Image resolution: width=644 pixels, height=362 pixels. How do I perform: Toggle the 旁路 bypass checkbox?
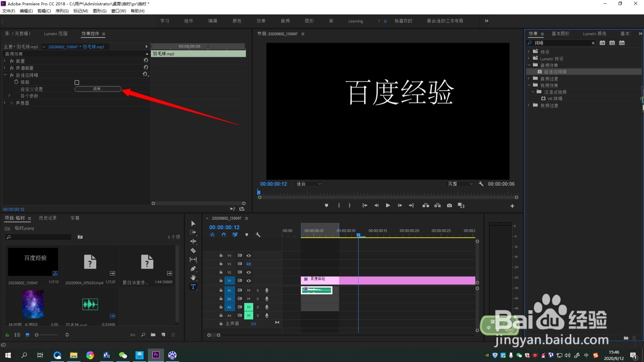click(77, 82)
